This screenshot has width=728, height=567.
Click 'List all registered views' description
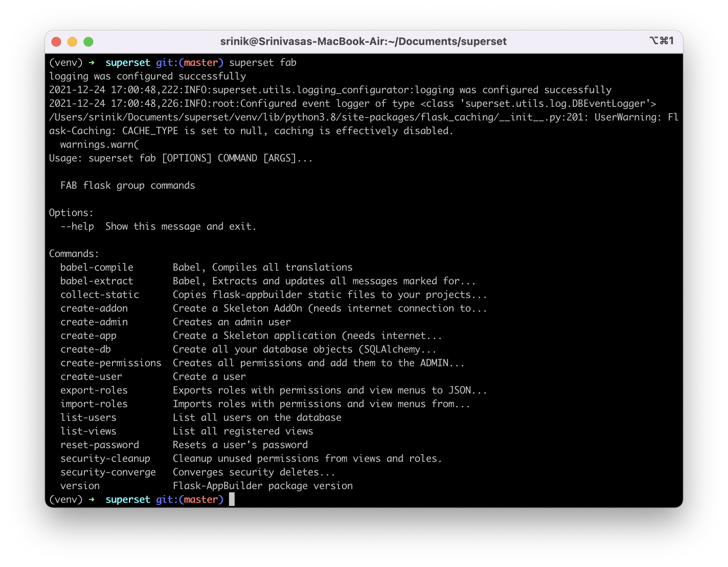tap(243, 431)
